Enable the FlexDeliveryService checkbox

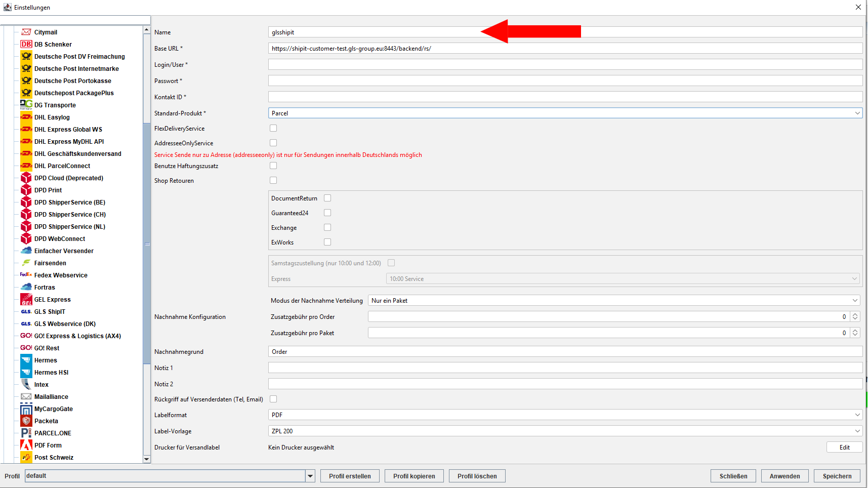[x=273, y=128]
